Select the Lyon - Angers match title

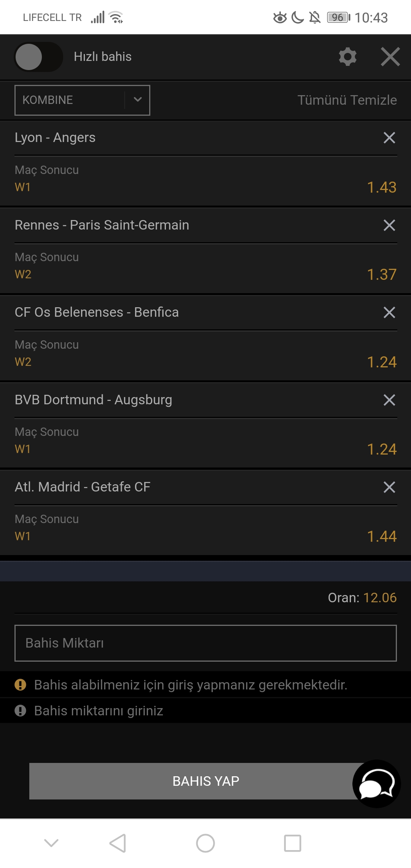pyautogui.click(x=55, y=138)
